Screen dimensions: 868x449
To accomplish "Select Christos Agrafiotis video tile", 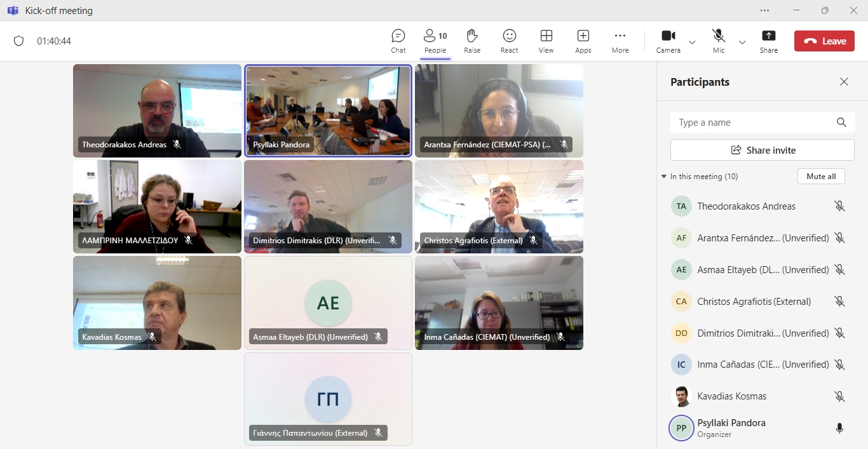I will [499, 206].
